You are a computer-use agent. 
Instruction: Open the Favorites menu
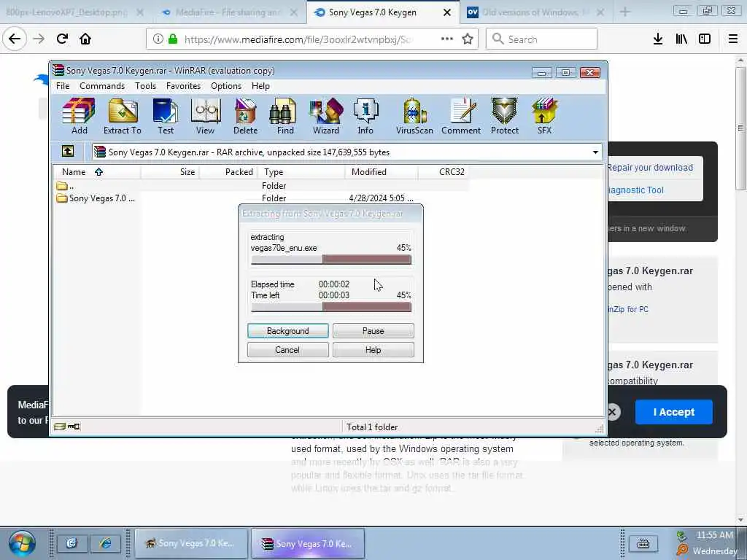point(183,86)
